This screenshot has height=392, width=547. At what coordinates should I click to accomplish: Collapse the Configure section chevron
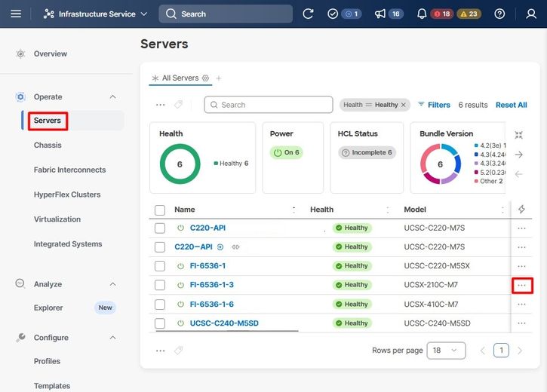(112, 338)
